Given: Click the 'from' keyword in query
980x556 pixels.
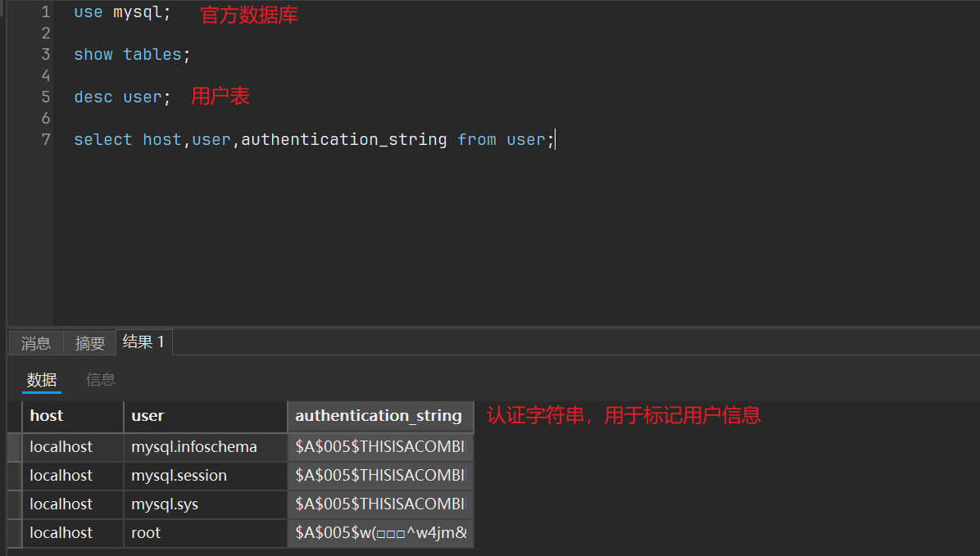Looking at the screenshot, I should pyautogui.click(x=476, y=140).
